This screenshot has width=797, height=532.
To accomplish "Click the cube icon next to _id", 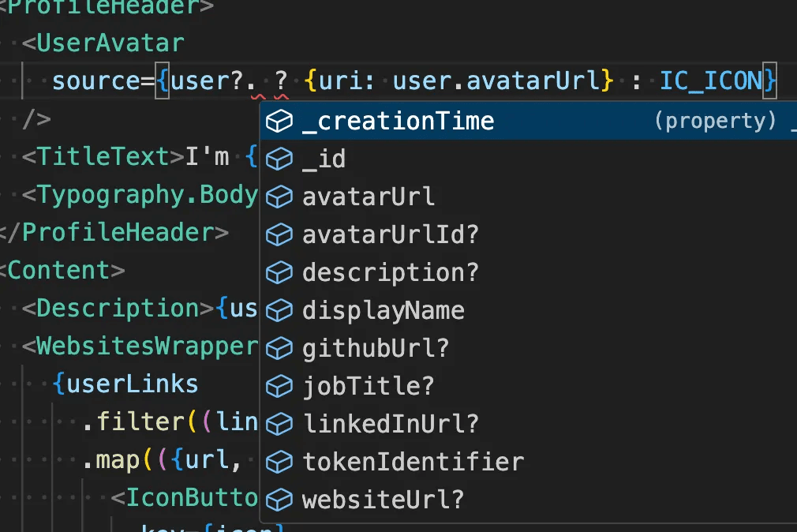I will click(x=279, y=159).
